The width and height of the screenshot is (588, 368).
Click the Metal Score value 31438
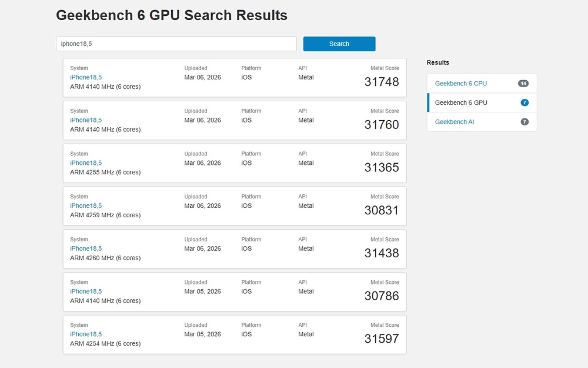click(381, 253)
